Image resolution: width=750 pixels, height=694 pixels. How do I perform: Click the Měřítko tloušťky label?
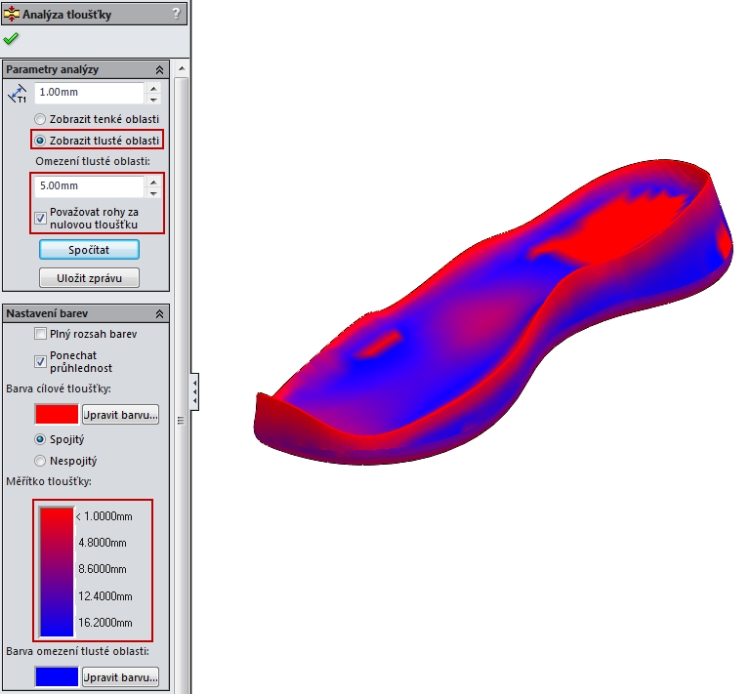tap(49, 482)
